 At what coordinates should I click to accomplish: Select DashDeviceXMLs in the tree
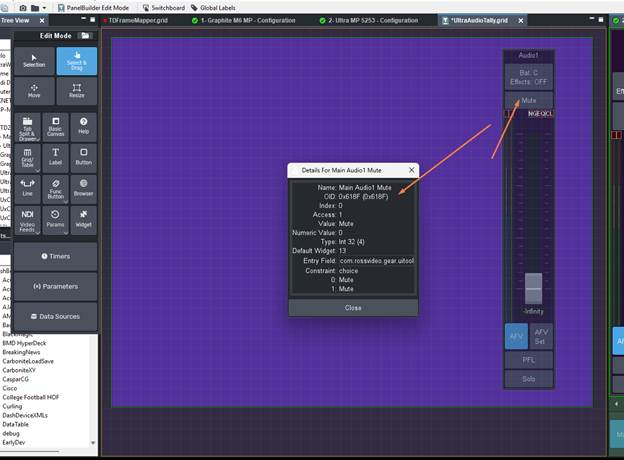(x=25, y=415)
